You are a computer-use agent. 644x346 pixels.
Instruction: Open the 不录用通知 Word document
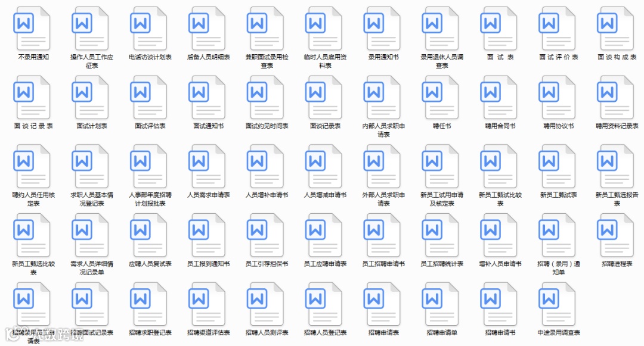click(x=33, y=29)
